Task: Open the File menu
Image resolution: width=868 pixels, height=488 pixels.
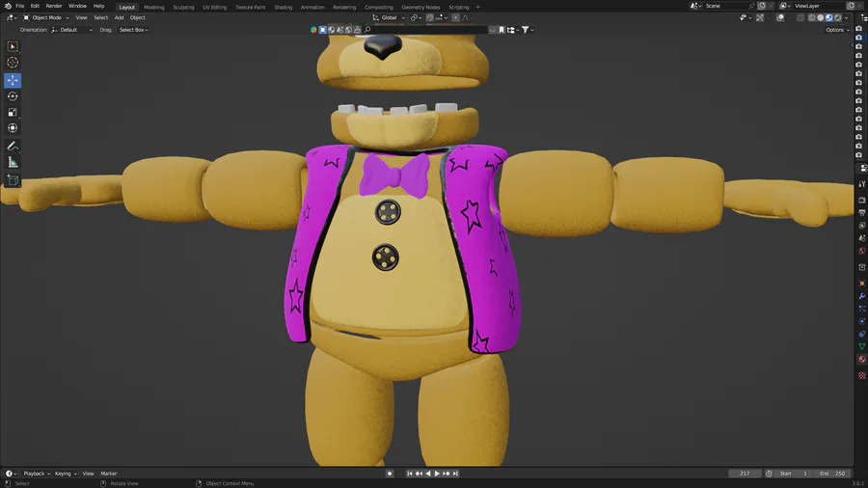Action: point(20,6)
